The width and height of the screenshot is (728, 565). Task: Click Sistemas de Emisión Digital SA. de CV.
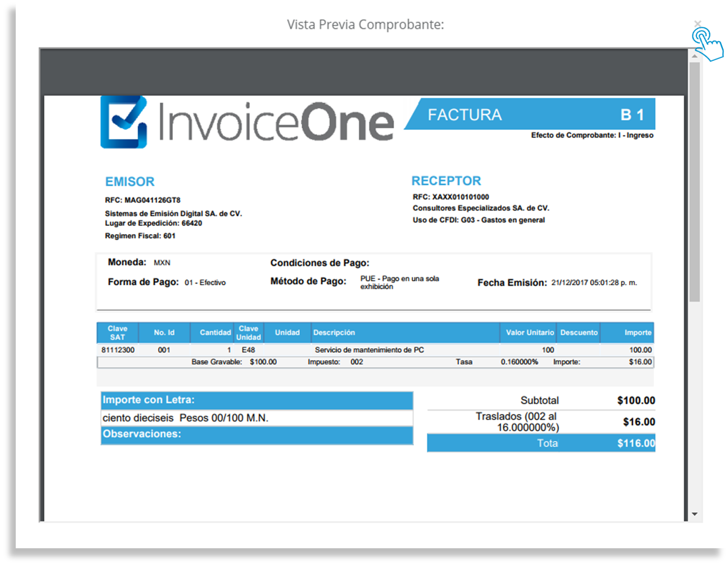(x=174, y=214)
